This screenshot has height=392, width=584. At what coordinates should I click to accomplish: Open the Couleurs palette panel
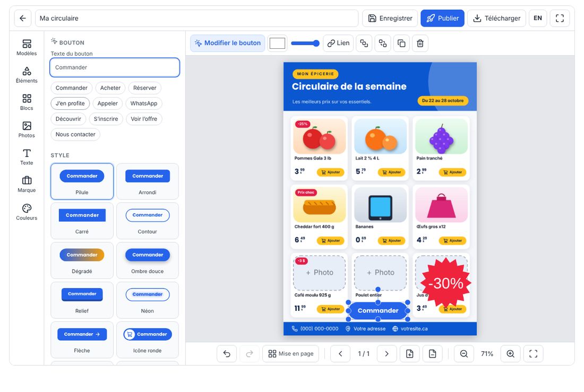(x=27, y=212)
